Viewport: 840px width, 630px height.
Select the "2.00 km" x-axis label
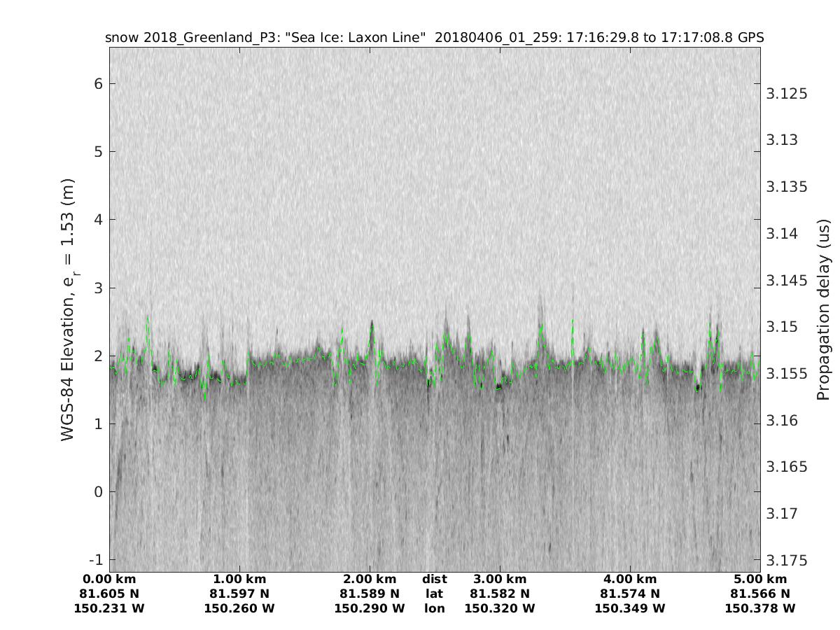[x=370, y=579]
